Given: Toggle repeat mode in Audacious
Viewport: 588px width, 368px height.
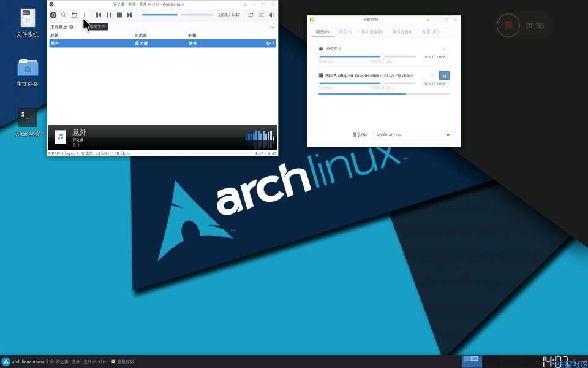Looking at the screenshot, I should [x=251, y=15].
